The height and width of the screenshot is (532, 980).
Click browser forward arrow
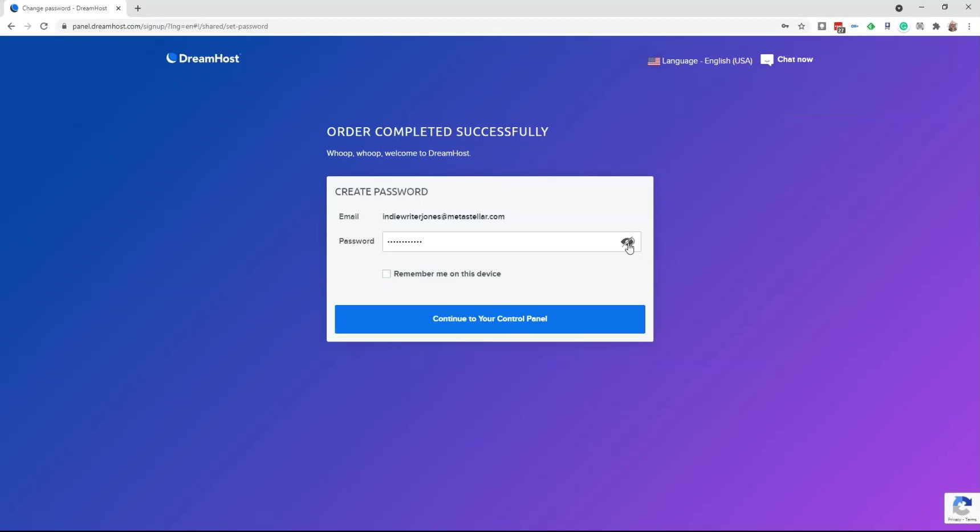[27, 26]
